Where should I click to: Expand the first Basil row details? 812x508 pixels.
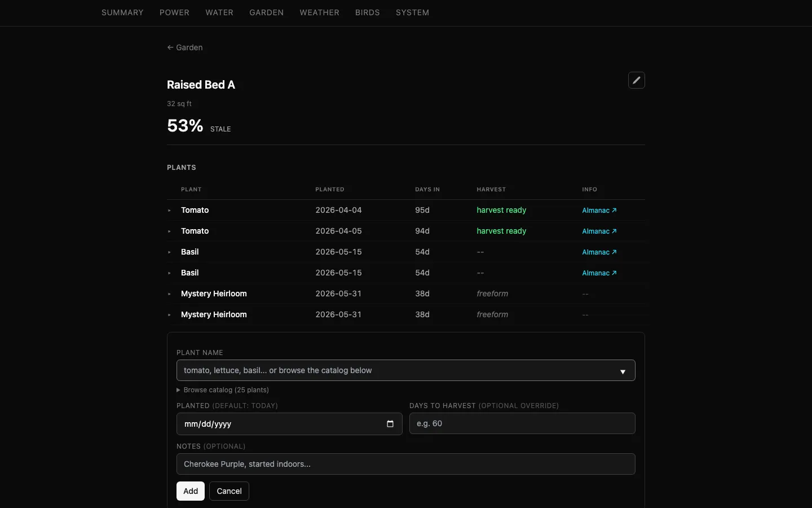(169, 252)
